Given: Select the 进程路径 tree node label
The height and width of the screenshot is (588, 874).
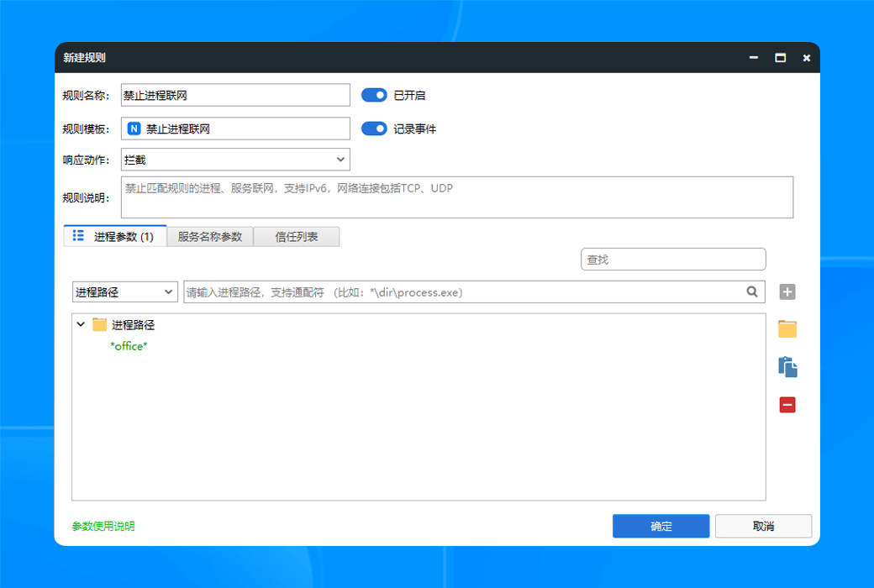Looking at the screenshot, I should (134, 325).
